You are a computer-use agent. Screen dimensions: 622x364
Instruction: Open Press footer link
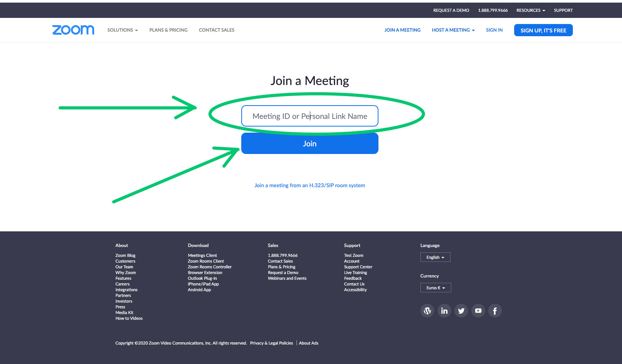point(120,307)
